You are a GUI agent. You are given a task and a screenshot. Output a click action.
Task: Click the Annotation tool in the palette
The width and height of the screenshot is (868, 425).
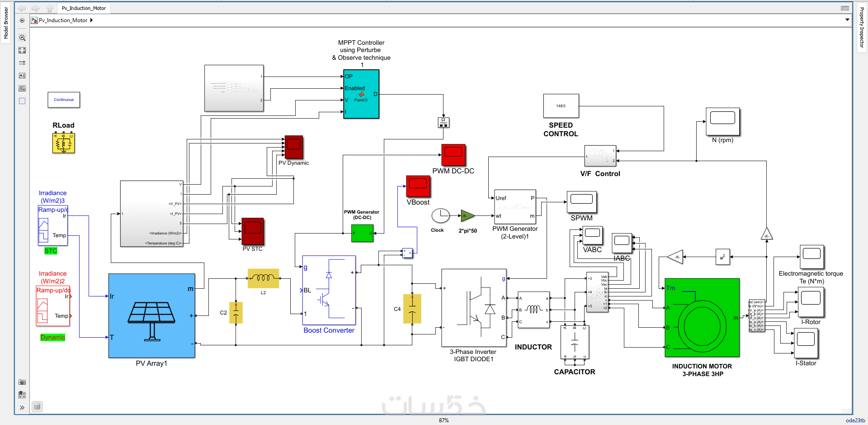(22, 76)
